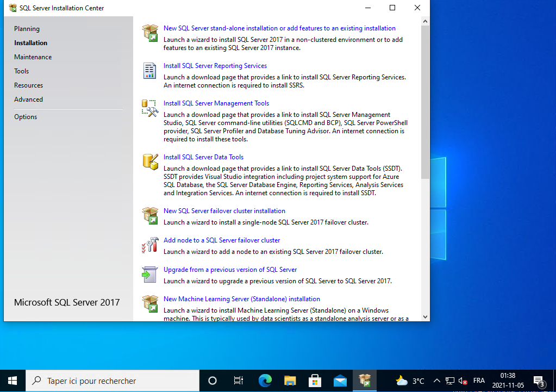
Task: Click the Machine Learning Server installation icon
Action: coord(150,303)
